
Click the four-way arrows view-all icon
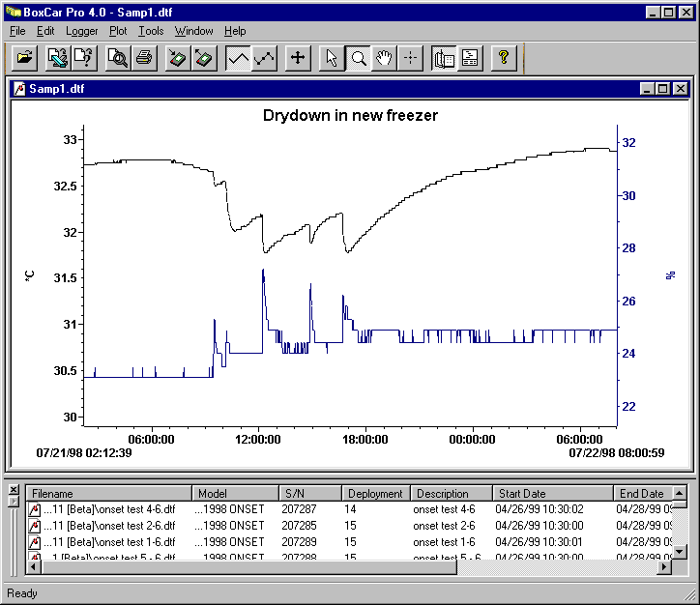[x=298, y=59]
